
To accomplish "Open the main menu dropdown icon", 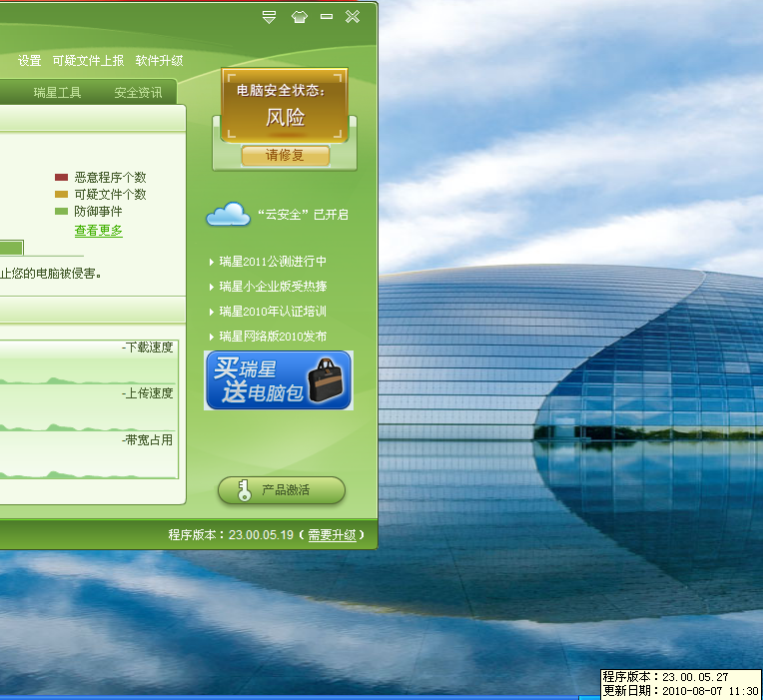I will coord(269,17).
